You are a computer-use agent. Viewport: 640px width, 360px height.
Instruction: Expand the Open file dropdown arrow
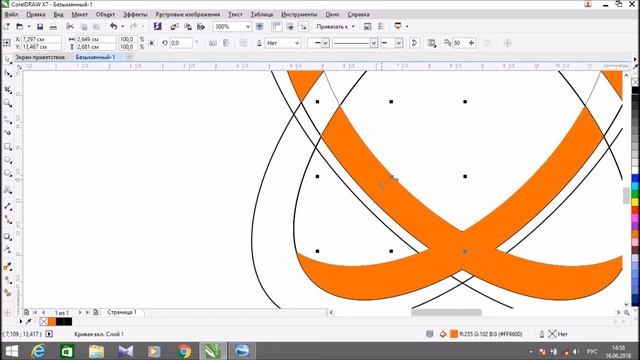[x=29, y=27]
